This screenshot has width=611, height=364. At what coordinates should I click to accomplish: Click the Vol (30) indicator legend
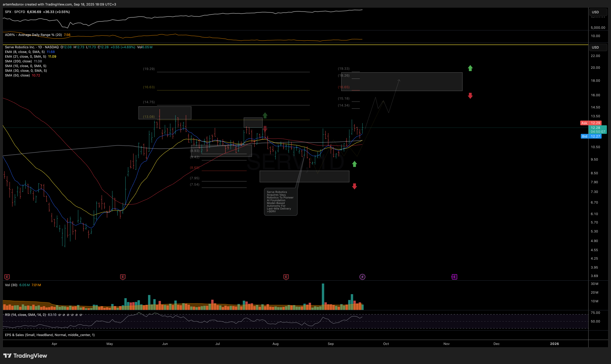point(11,285)
